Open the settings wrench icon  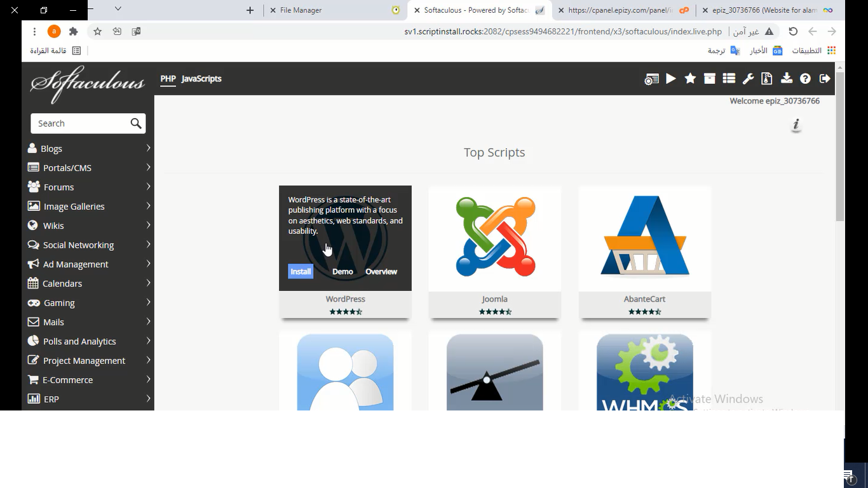pos(748,79)
